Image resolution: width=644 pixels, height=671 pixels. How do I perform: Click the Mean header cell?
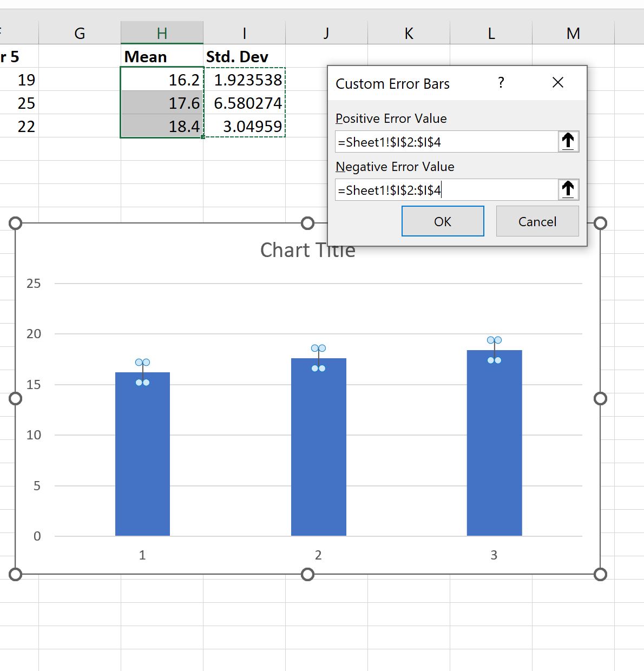[x=162, y=57]
